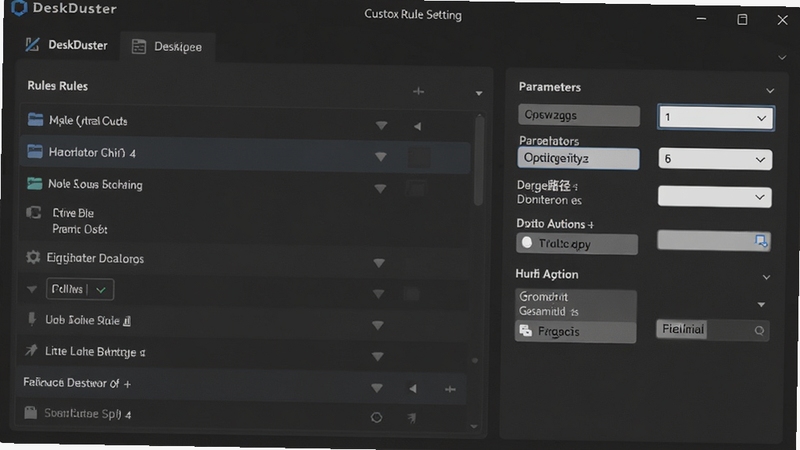Click the chevron below the window controls

[x=782, y=58]
